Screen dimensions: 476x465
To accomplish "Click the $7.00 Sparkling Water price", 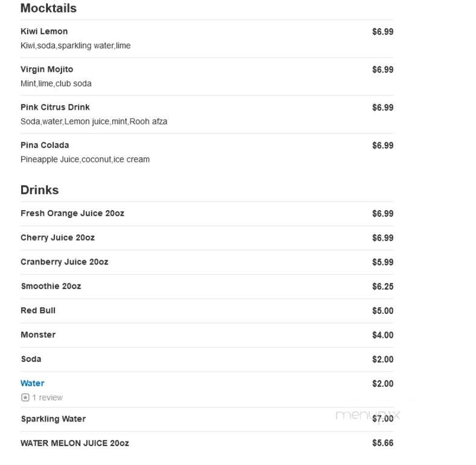I will [383, 419].
